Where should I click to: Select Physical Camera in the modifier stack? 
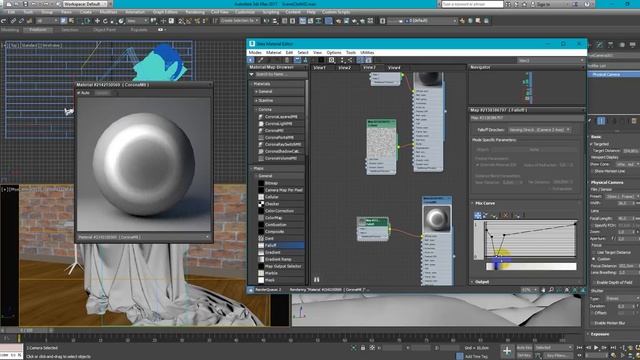pos(614,74)
